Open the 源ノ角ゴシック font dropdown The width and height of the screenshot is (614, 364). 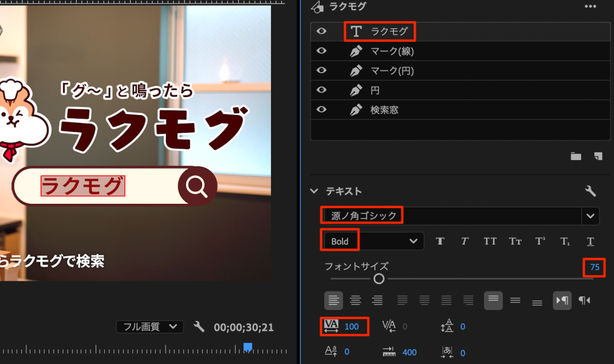point(591,216)
